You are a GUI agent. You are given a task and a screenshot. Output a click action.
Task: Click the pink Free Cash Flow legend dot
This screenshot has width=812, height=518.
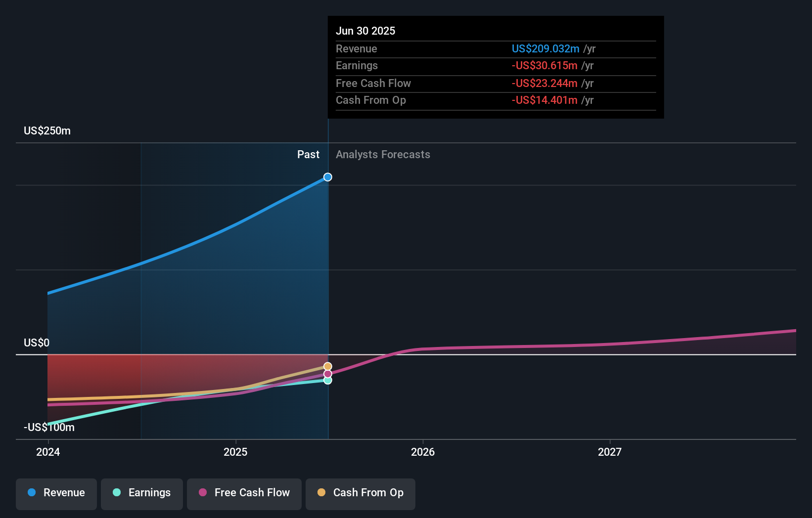click(x=203, y=493)
